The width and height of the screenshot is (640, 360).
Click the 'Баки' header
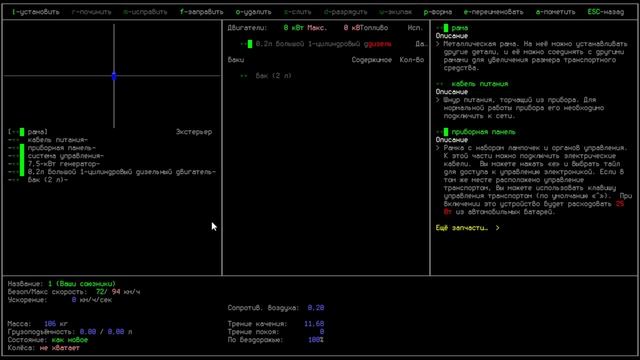pyautogui.click(x=236, y=60)
